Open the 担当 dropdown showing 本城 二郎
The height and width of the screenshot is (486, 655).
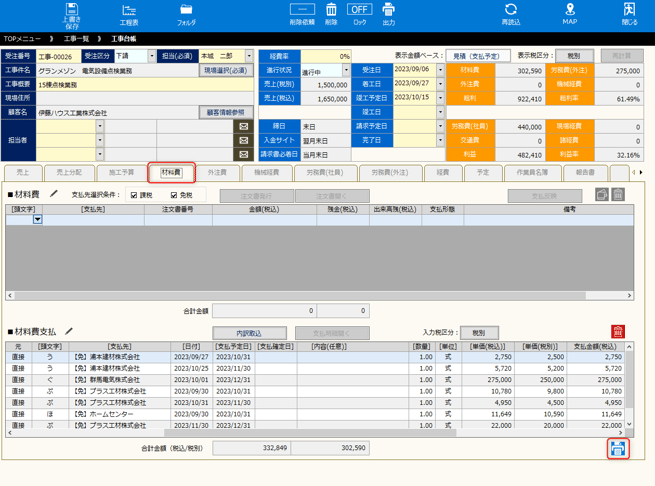pyautogui.click(x=249, y=56)
